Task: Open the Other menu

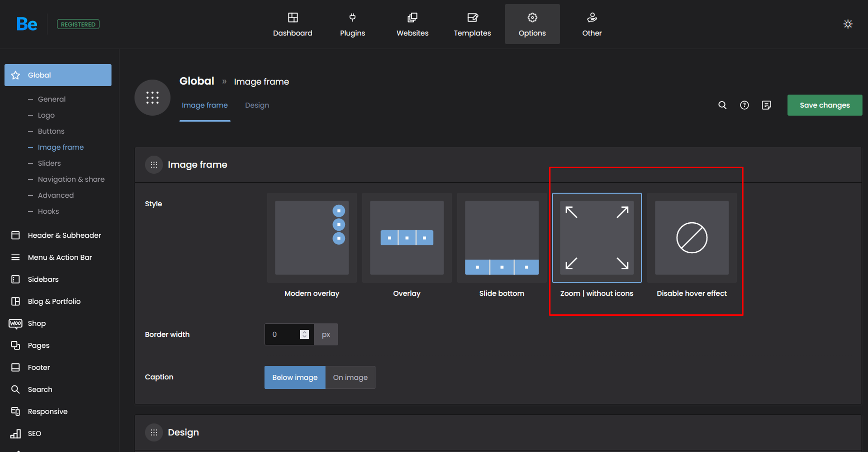Action: click(592, 24)
